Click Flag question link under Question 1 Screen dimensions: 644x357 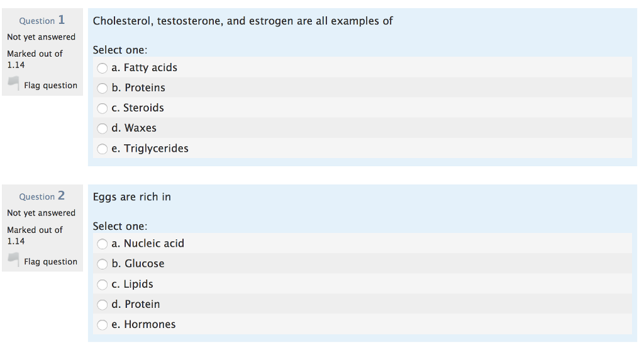(50, 86)
